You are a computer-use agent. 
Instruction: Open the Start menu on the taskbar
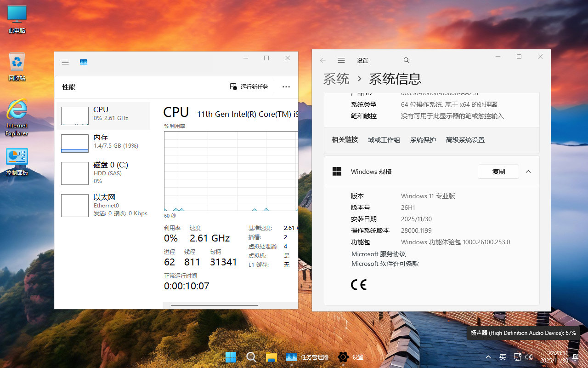231,356
